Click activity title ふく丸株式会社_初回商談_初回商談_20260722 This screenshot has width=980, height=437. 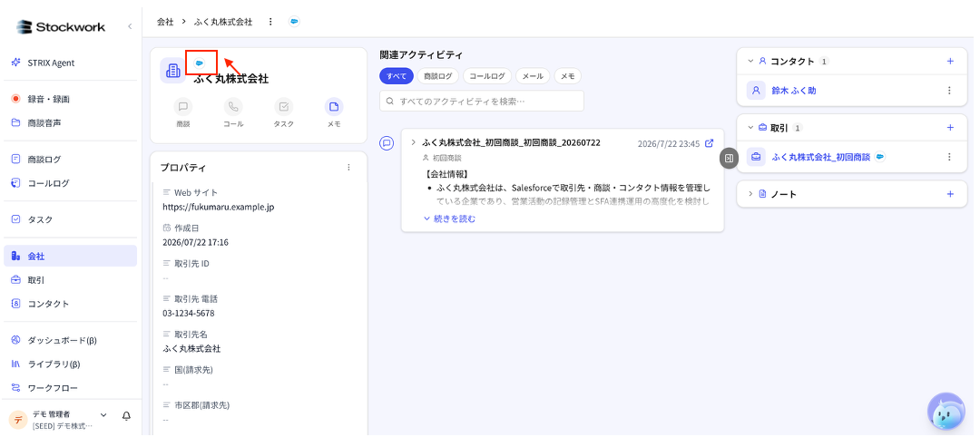[511, 142]
